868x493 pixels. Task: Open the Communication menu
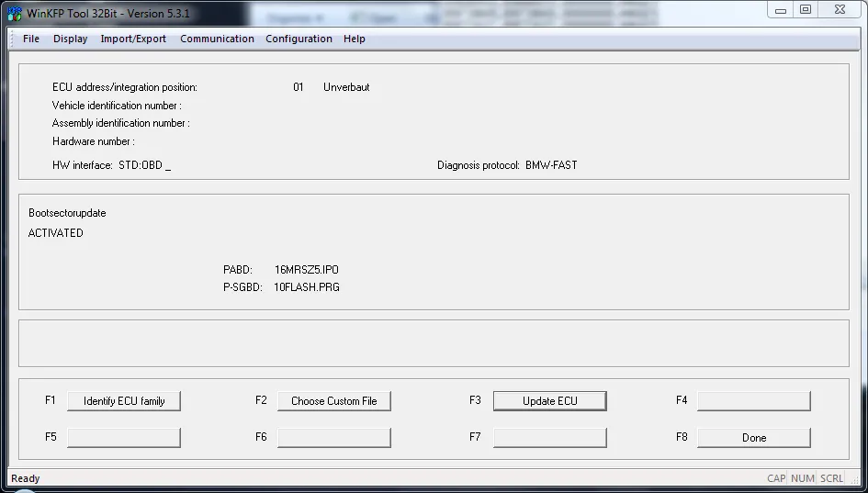217,39
